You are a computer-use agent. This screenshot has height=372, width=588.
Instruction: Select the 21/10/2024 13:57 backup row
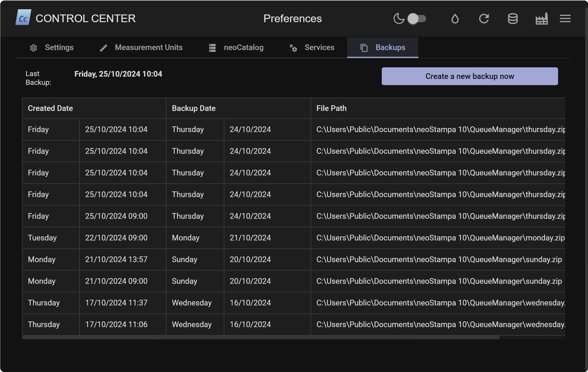click(116, 260)
